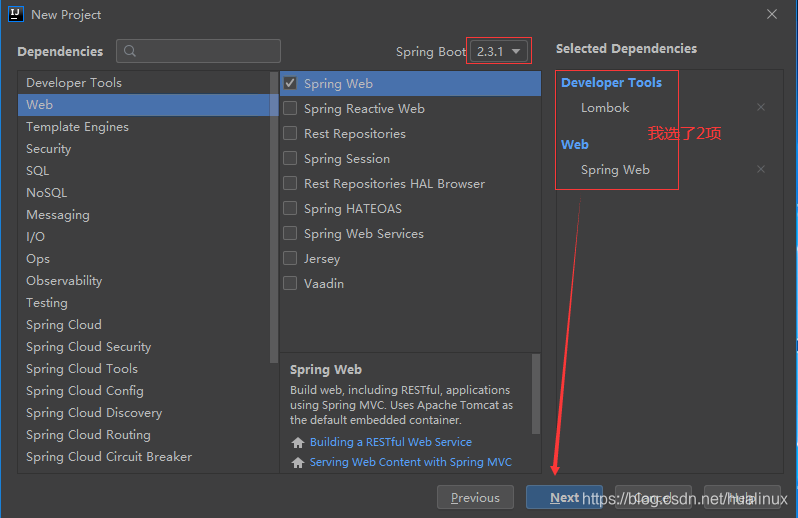Focus the dependencies search field
This screenshot has width=798, height=518.
point(198,51)
